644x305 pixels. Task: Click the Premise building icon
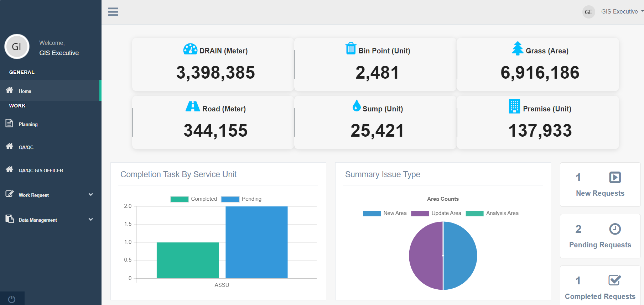[x=514, y=106]
